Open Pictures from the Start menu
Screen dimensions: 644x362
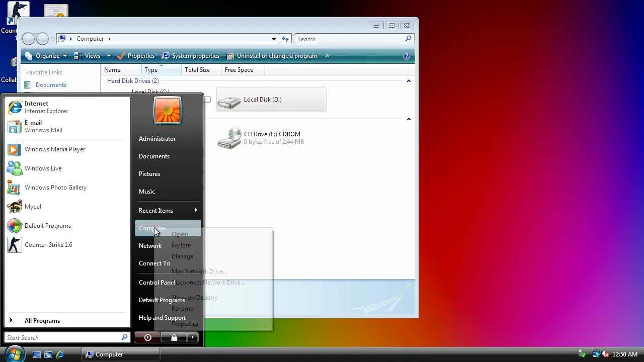point(149,174)
